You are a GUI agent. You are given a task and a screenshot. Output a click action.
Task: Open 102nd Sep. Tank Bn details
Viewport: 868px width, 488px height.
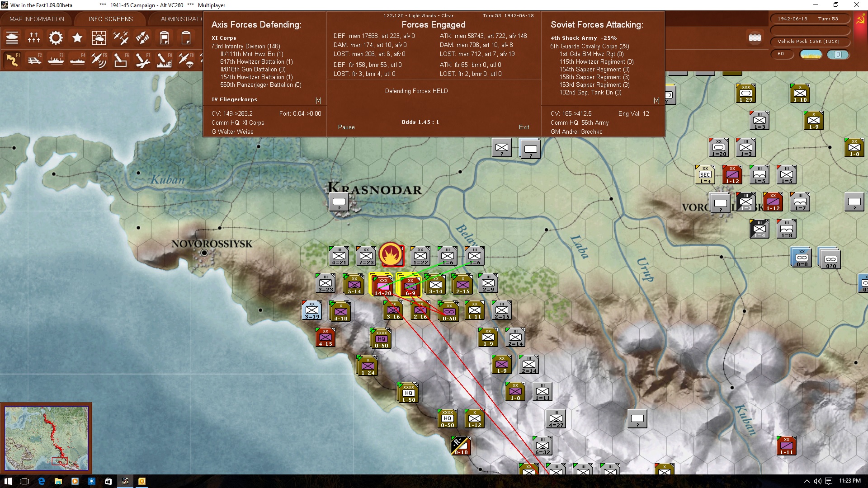pyautogui.click(x=590, y=92)
